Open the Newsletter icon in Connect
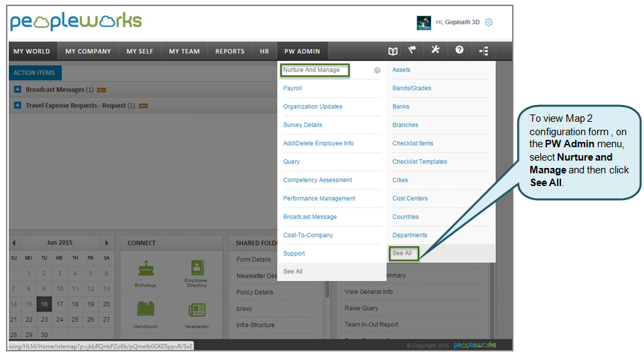The height and width of the screenshot is (354, 644). (x=197, y=310)
